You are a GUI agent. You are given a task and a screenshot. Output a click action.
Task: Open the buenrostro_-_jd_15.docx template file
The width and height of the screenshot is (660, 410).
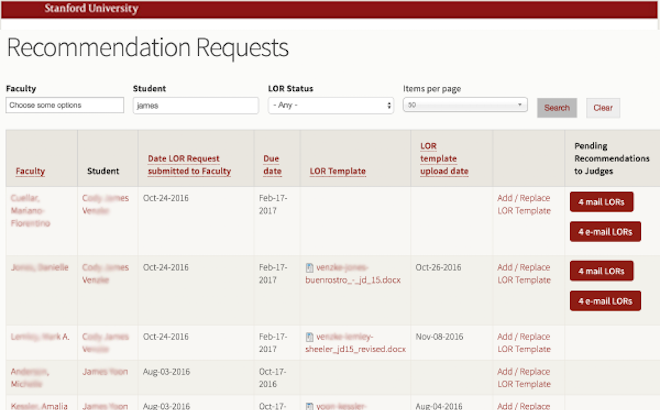[x=353, y=274]
